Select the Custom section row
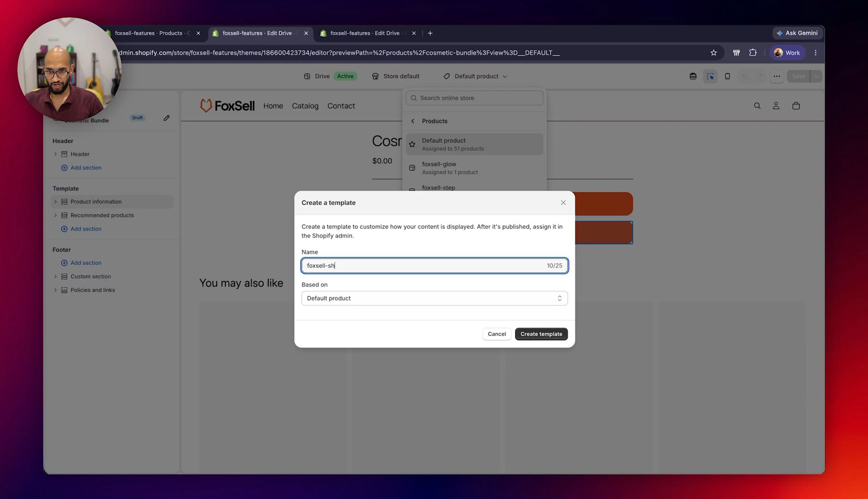This screenshot has height=499, width=868. (x=112, y=277)
